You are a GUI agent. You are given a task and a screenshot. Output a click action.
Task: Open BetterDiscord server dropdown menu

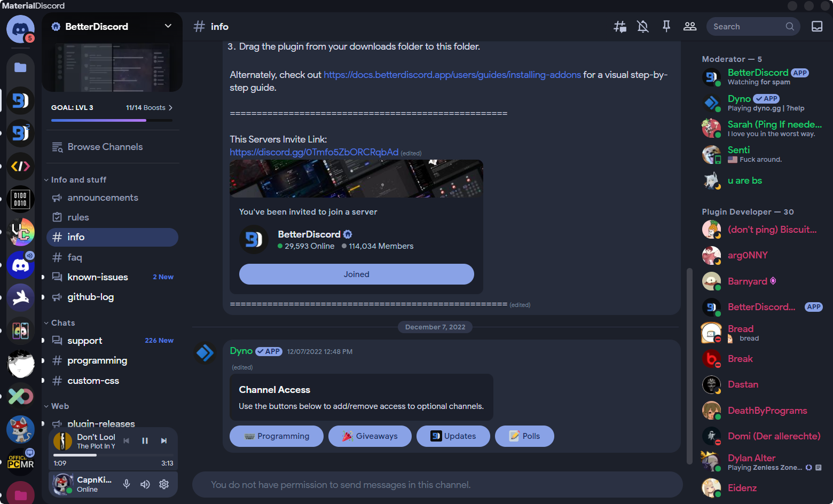(x=168, y=26)
